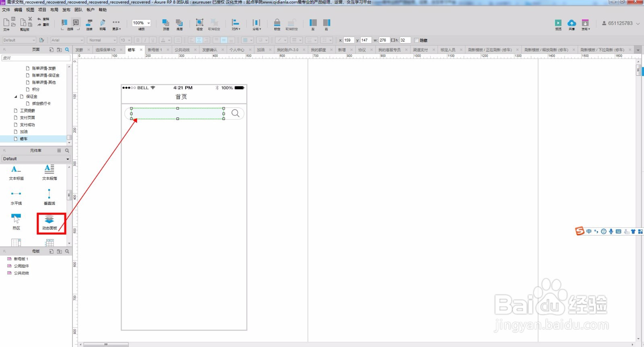Open the Default library dropdown in 元件库
This screenshot has width=644, height=347.
pyautogui.click(x=36, y=159)
